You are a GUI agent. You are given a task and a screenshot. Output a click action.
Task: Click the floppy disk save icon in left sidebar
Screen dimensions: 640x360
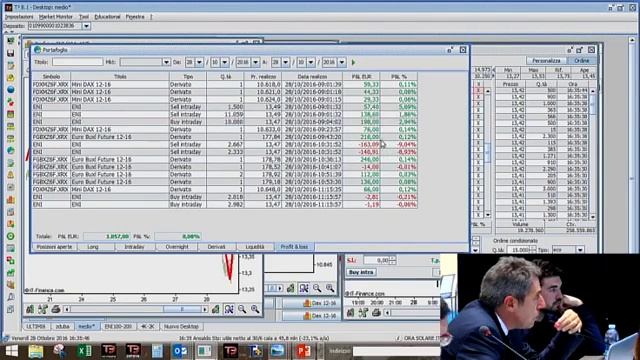tap(11, 53)
